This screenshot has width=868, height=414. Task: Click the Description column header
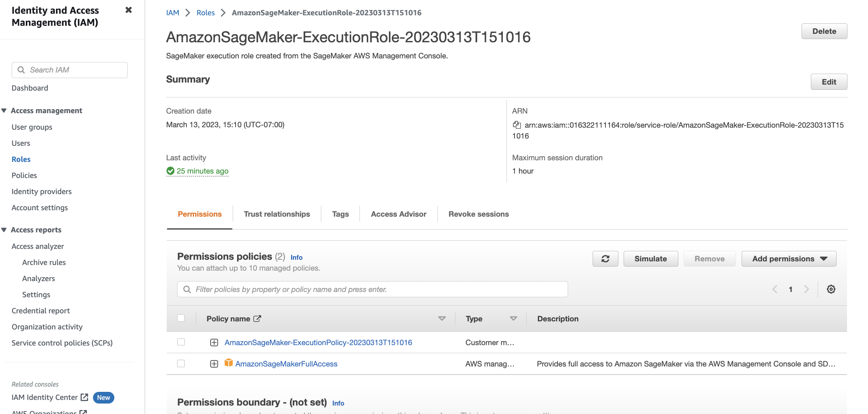tap(558, 319)
